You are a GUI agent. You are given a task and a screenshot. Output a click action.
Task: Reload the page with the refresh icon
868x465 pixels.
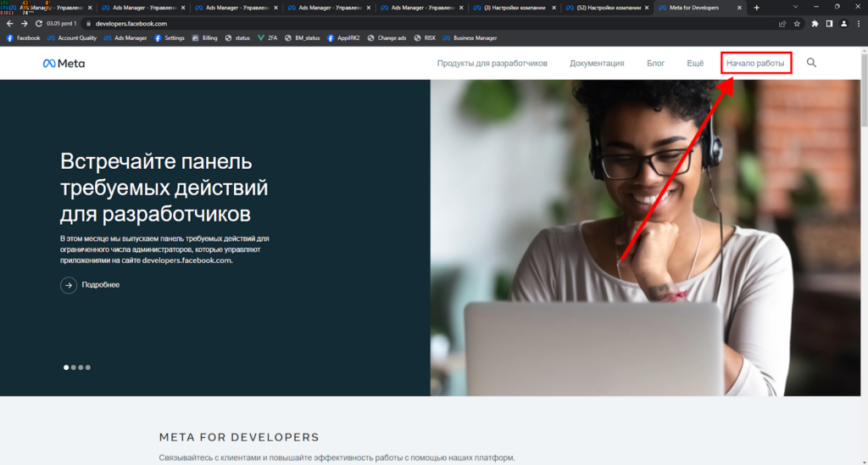(x=39, y=24)
